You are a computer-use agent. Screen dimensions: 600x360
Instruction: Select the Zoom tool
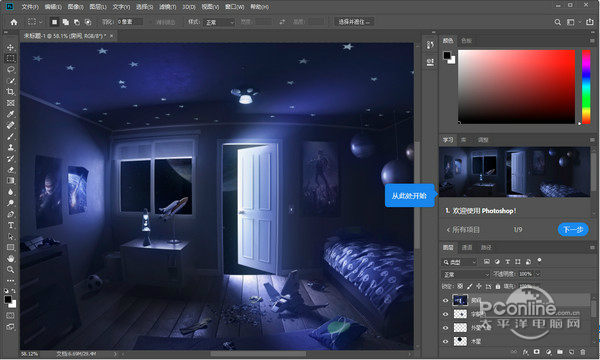coord(10,270)
